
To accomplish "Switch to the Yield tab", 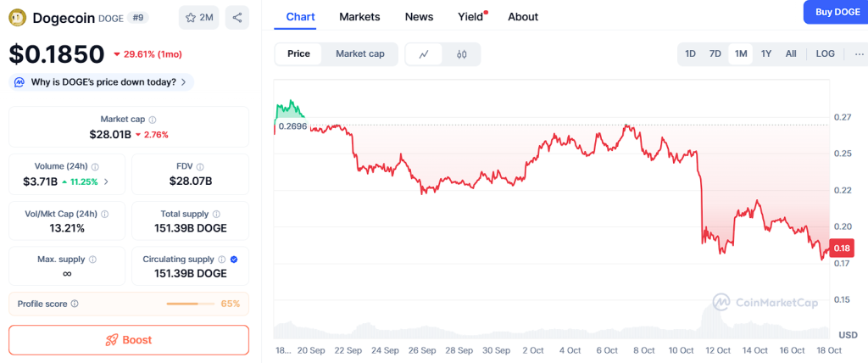I will click(470, 17).
